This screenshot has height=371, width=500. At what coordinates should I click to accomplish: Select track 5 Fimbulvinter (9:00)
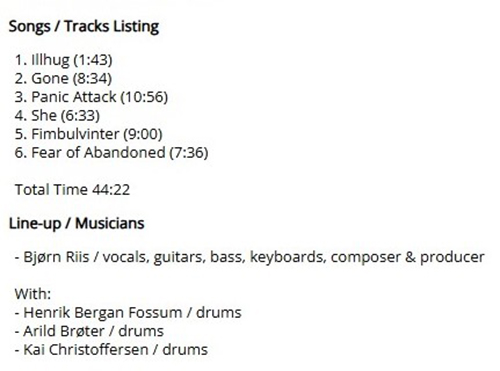click(x=88, y=134)
